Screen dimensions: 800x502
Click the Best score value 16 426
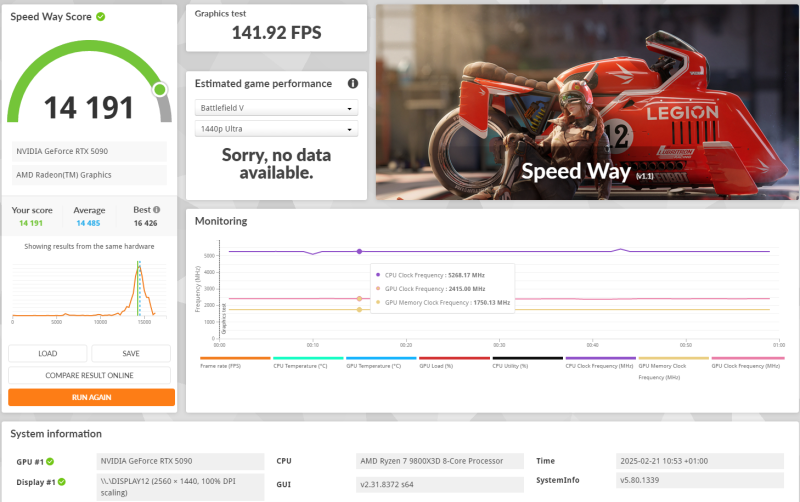(x=145, y=223)
